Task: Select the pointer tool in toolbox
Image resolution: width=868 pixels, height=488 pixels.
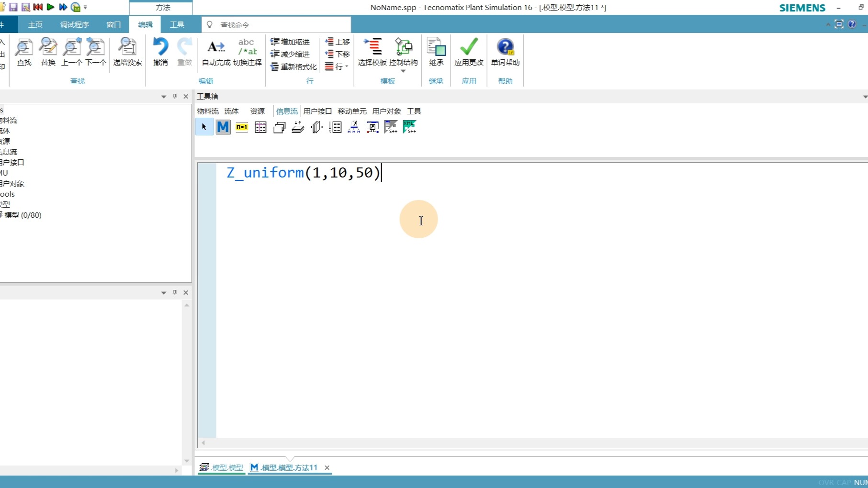Action: [204, 127]
